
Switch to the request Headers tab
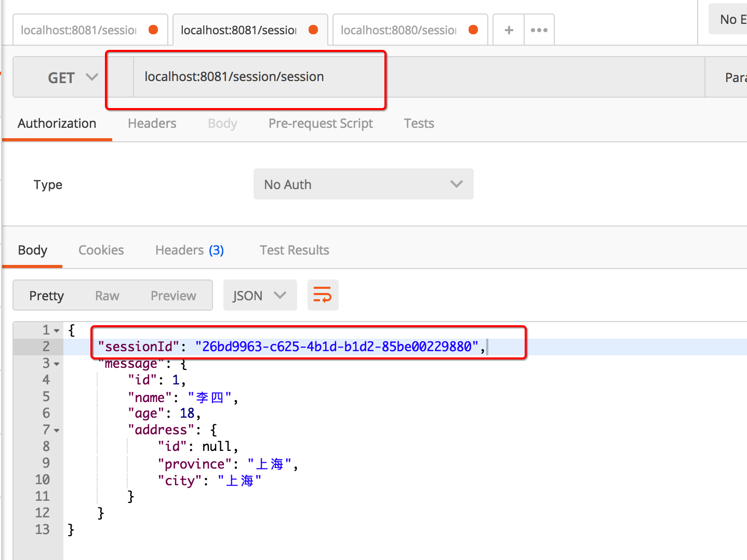click(152, 124)
